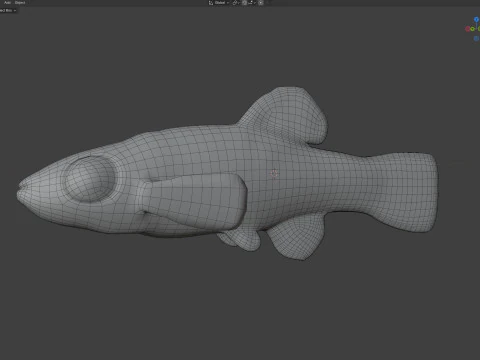Open the pivot point dropdown

click(236, 3)
